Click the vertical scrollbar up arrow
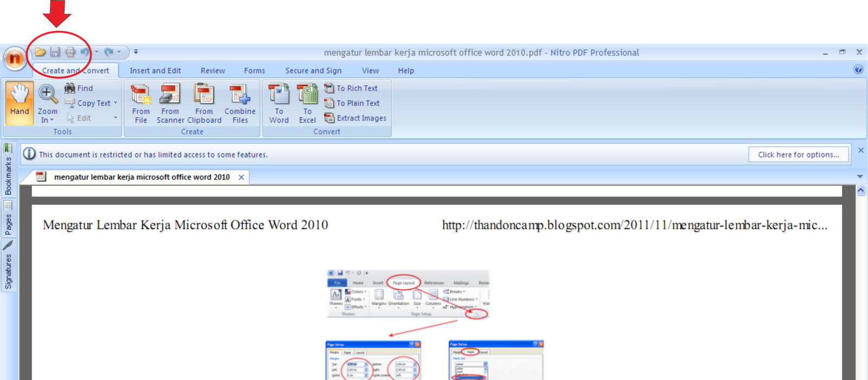868x380 pixels. coord(861,191)
